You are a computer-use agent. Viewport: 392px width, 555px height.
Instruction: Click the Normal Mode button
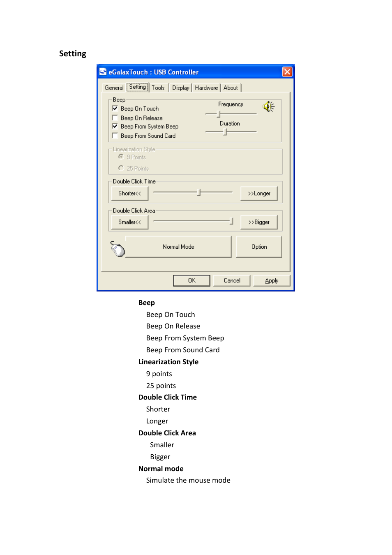click(x=178, y=247)
